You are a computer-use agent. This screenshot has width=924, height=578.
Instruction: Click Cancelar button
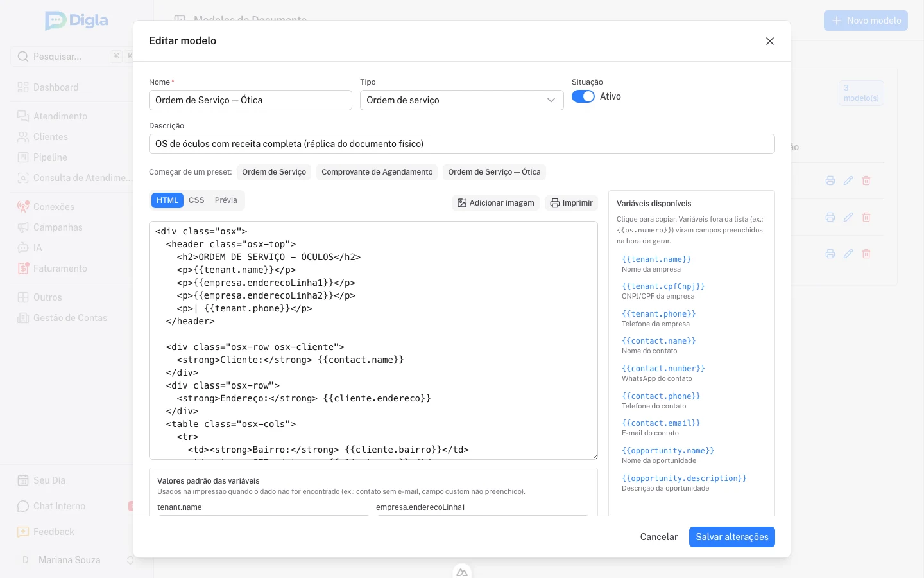[658, 537]
